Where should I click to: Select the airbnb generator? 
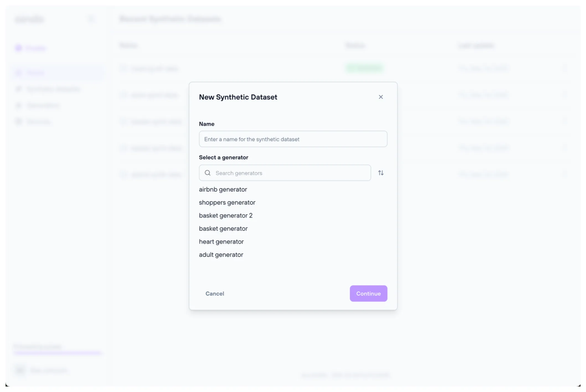click(x=223, y=190)
